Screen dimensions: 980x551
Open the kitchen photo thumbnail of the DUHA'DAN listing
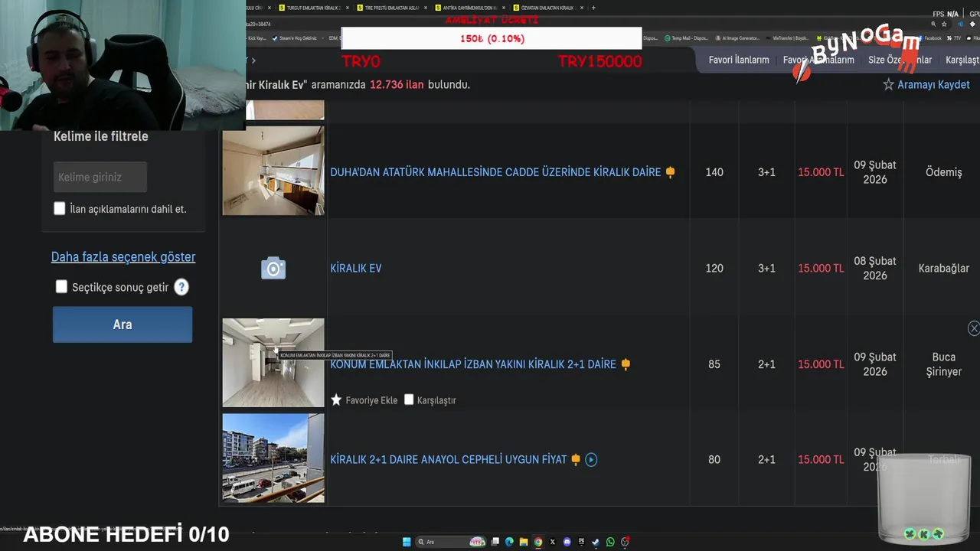coord(273,171)
